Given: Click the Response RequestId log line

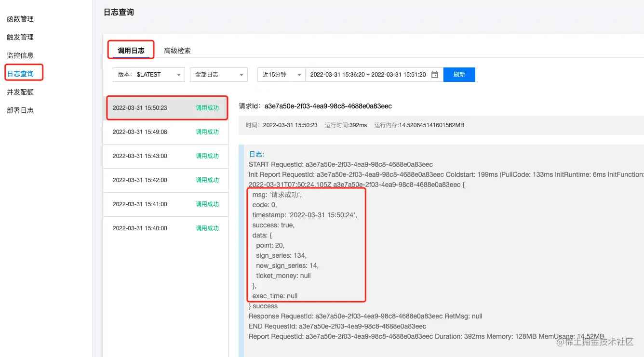Looking at the screenshot, I should coord(365,316).
